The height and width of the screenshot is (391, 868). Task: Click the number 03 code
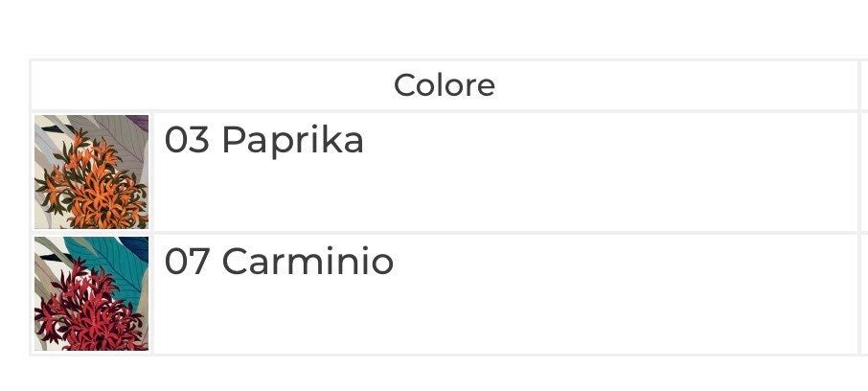pyautogui.click(x=186, y=141)
